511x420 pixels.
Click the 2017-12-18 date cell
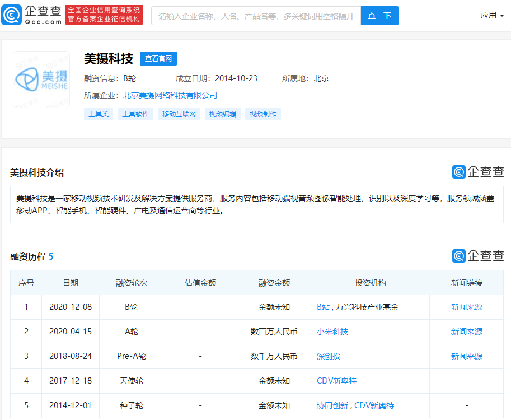click(71, 381)
